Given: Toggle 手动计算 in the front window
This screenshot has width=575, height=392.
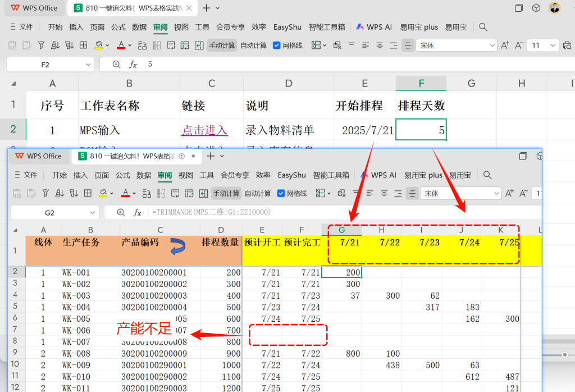Looking at the screenshot, I should click(x=226, y=193).
